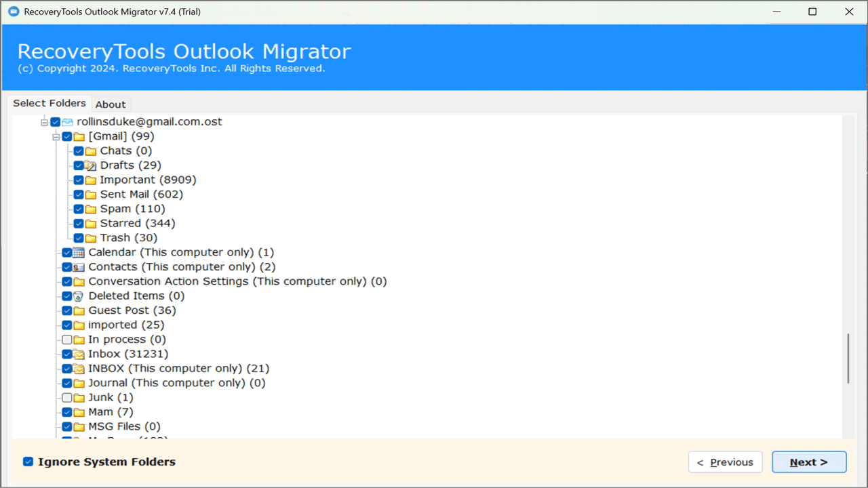Click the imported folder icon
The height and width of the screenshot is (488, 868).
point(79,325)
